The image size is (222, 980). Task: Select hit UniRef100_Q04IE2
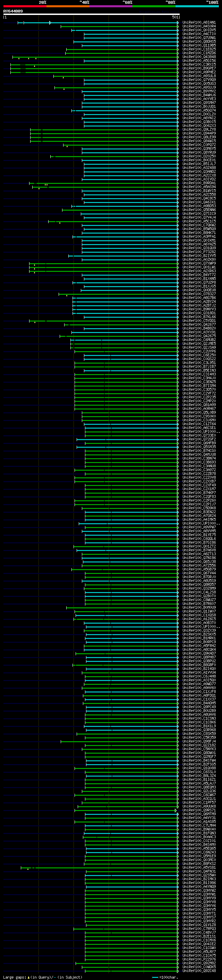[199, 944]
